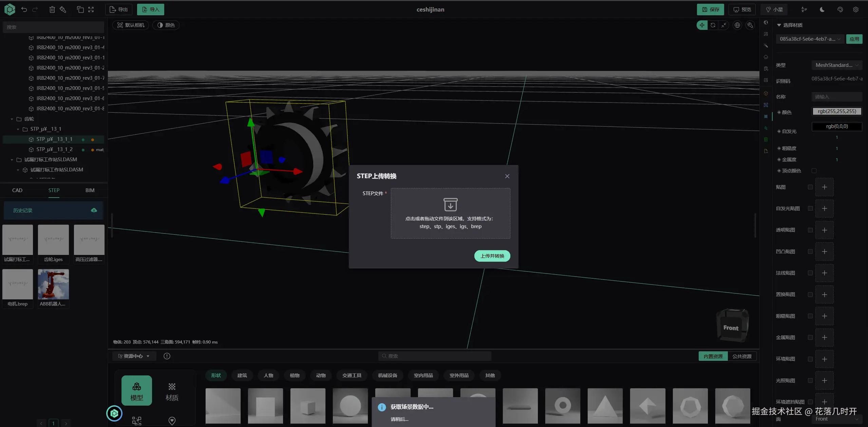Select the ABB机器人 thumbnail

tap(53, 284)
